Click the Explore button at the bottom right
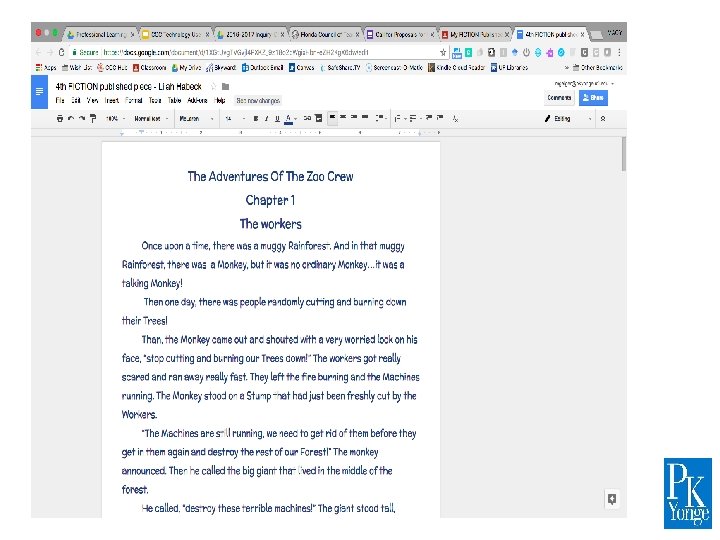The width and height of the screenshot is (720, 540). [612, 499]
